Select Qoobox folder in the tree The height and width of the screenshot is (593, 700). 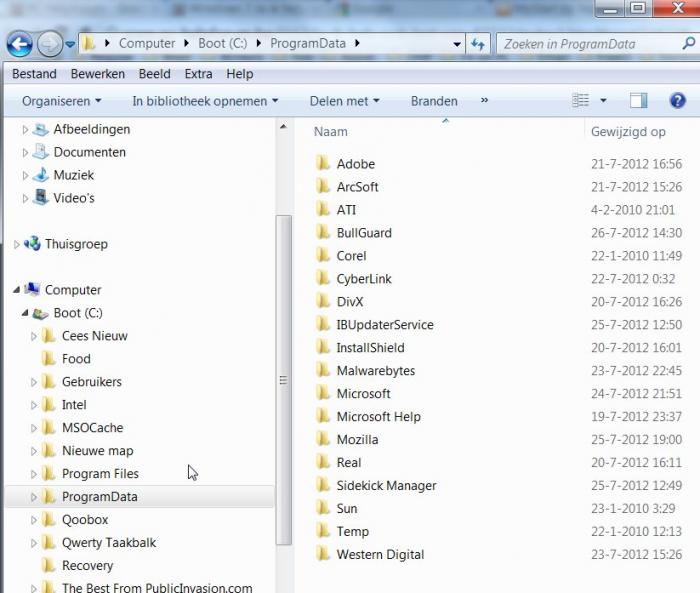point(85,520)
